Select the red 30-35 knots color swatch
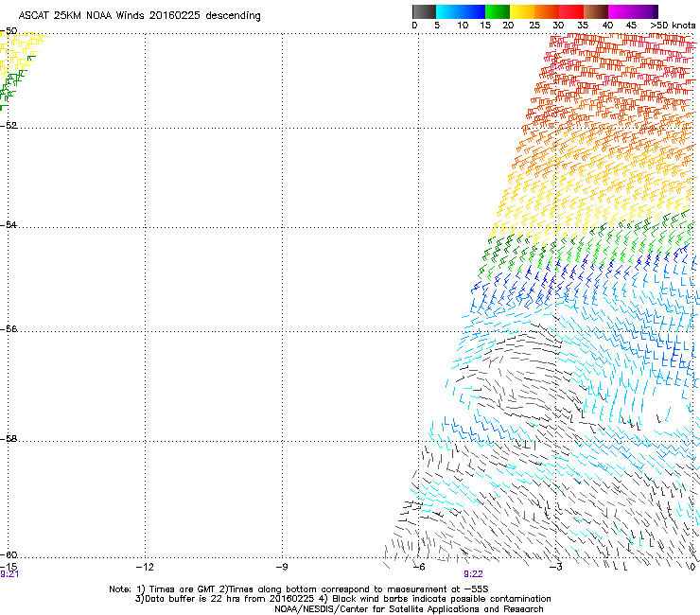The image size is (700, 615). click(571, 11)
